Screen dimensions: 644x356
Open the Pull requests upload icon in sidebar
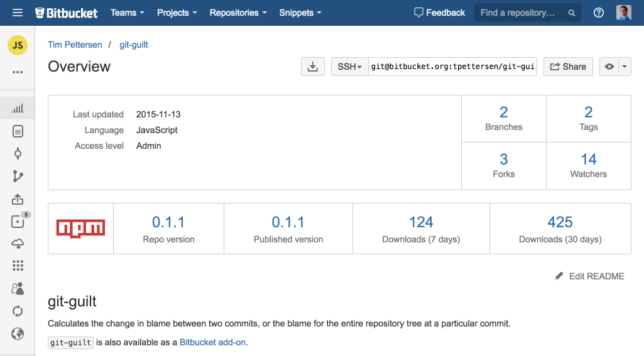(x=17, y=199)
